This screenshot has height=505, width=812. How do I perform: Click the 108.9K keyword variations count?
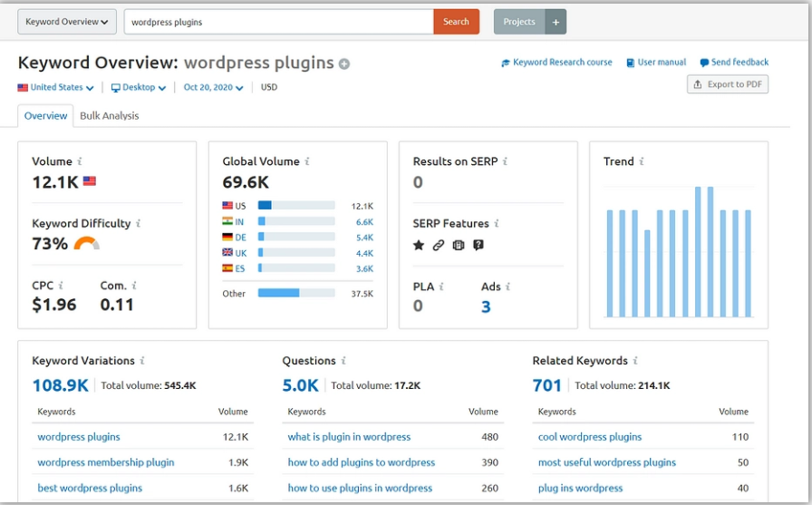pos(60,385)
